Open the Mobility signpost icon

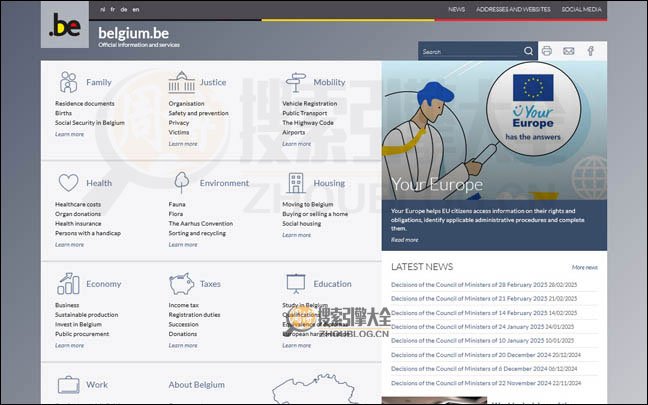coord(295,82)
